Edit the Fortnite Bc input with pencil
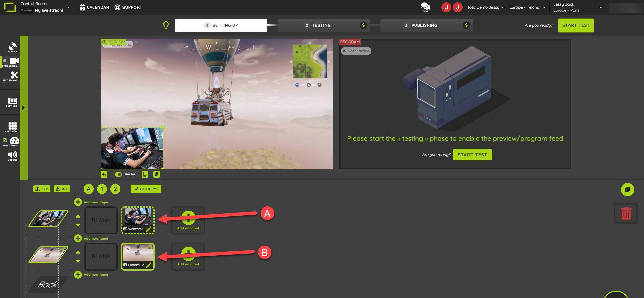The image size is (644, 298). coord(149,265)
